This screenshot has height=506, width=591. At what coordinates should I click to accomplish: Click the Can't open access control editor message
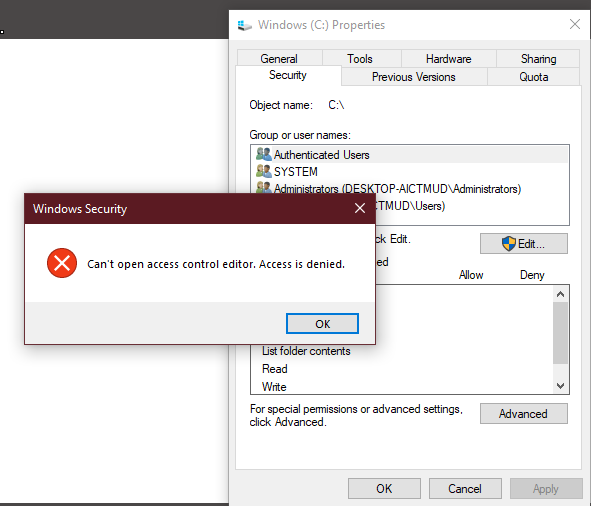216,264
